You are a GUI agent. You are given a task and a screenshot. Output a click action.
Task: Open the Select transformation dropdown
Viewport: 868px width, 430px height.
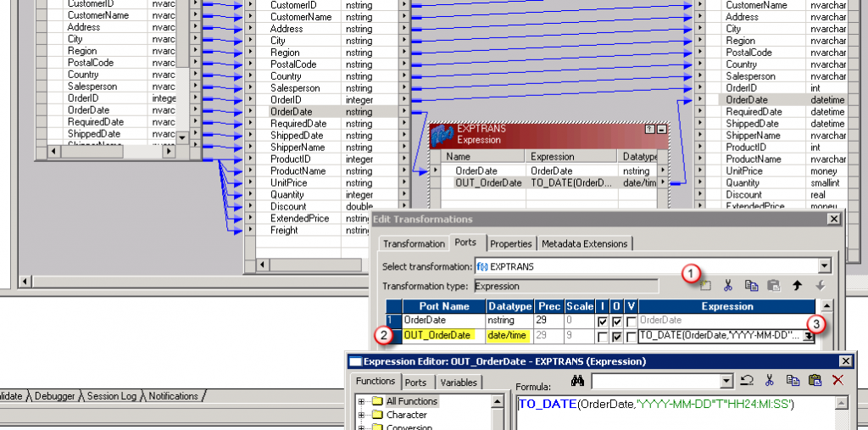coord(824,265)
